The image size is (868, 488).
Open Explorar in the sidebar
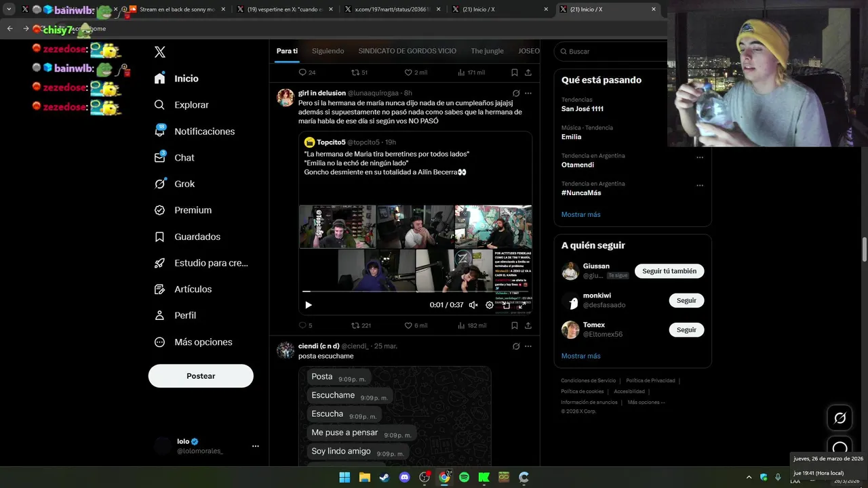(x=181, y=105)
